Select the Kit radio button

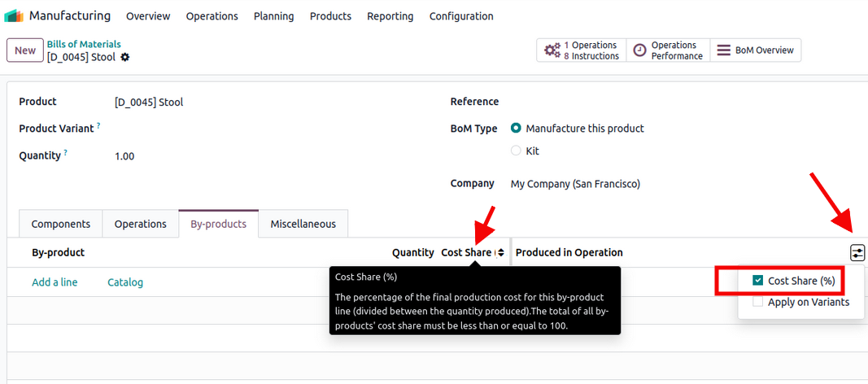coord(516,151)
